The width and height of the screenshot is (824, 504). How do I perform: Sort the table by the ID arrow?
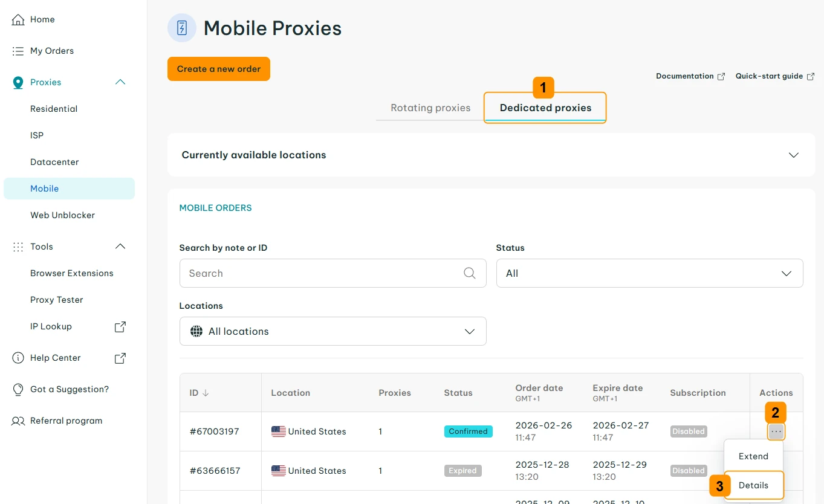(x=206, y=393)
